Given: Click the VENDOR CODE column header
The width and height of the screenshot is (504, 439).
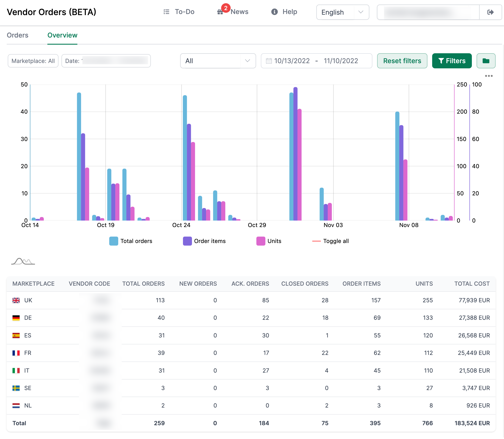Looking at the screenshot, I should tap(89, 284).
